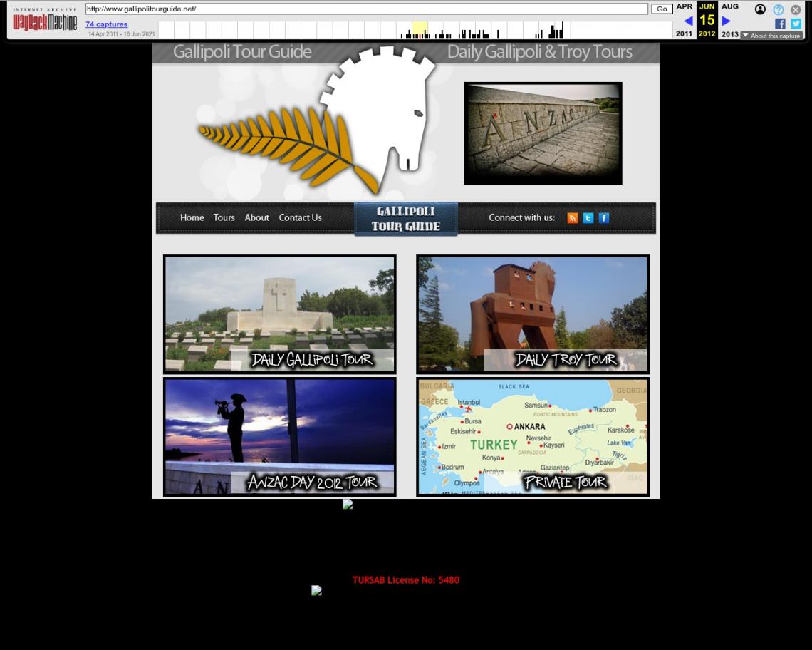Image resolution: width=812 pixels, height=650 pixels.
Task: Open the Contact Us page
Action: pos(300,218)
